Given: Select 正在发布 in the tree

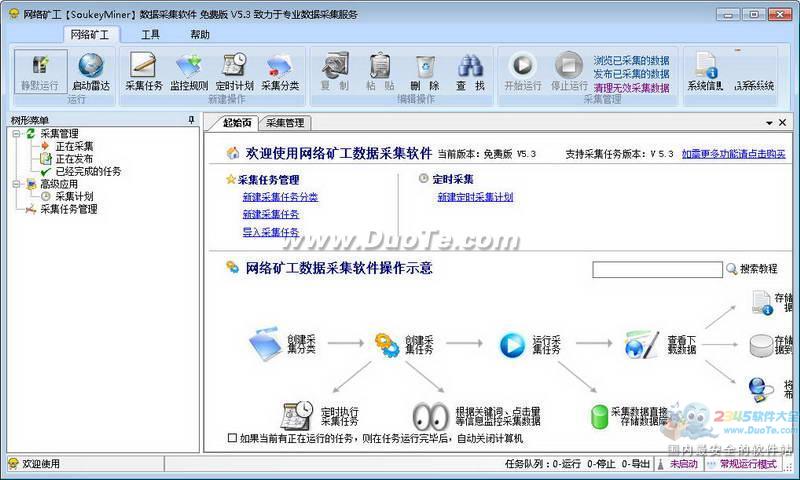Looking at the screenshot, I should 74,159.
